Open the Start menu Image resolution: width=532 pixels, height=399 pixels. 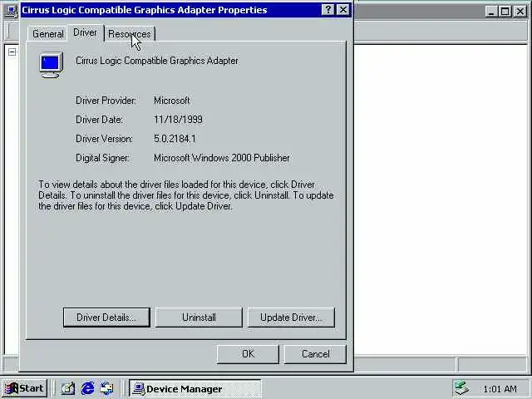point(24,388)
